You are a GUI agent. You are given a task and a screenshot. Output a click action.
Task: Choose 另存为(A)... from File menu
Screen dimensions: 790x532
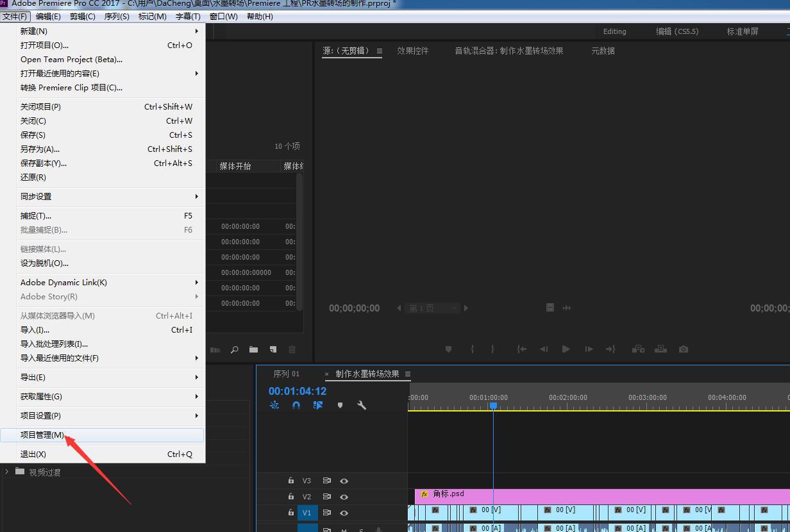point(103,149)
